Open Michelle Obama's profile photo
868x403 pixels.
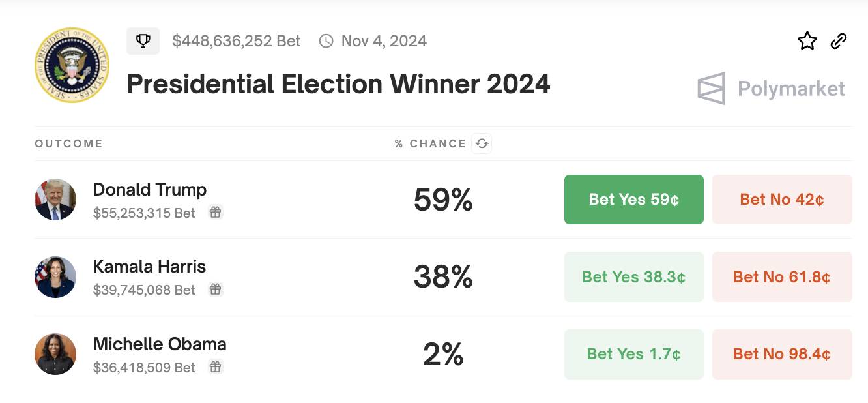[x=55, y=354]
